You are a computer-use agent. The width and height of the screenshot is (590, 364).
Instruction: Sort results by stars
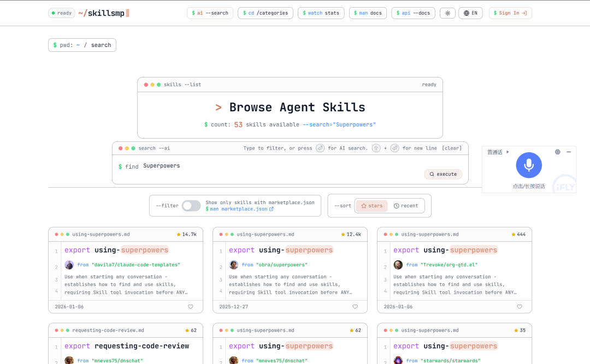[372, 206]
